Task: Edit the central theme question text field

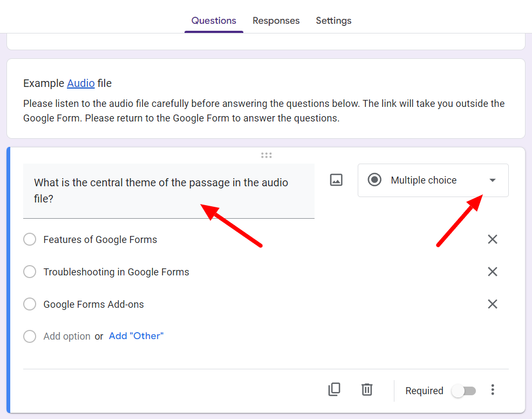Action: click(169, 191)
